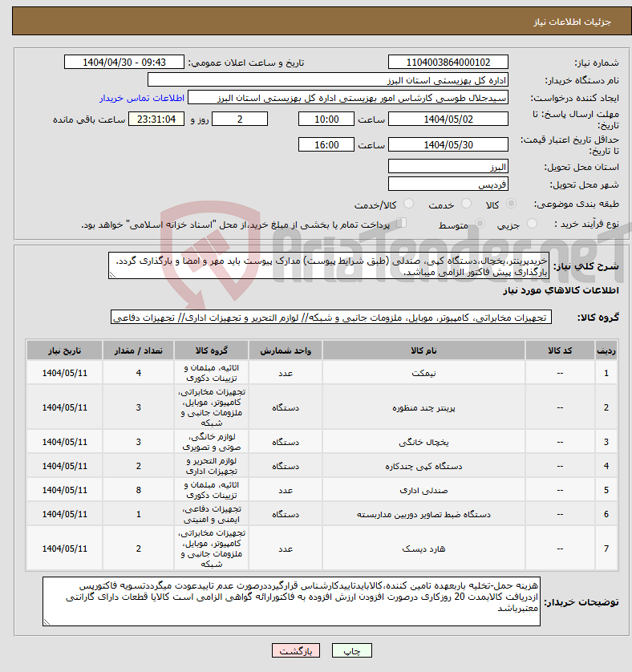Select the دستگاه کپی چندکاره item cell
632x672 pixels.
[423, 466]
